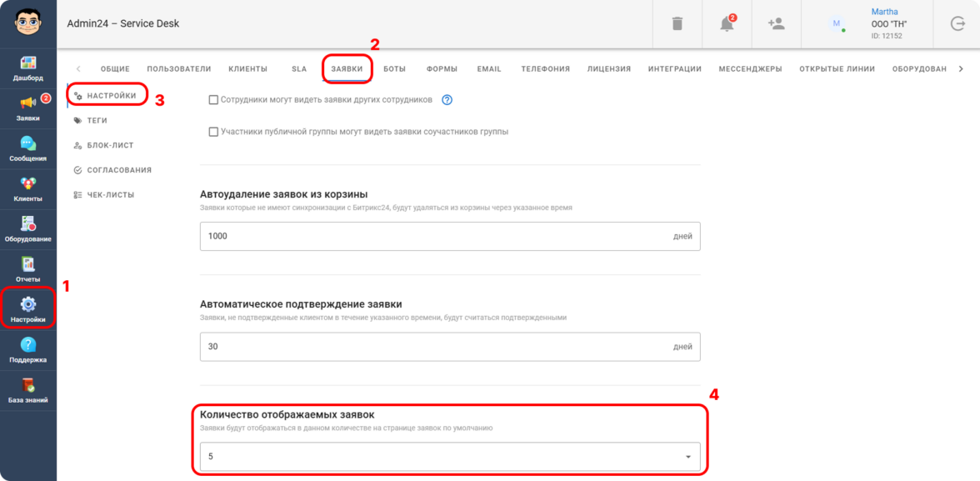Click the blue help question mark icon
980x481 pixels.
(447, 99)
